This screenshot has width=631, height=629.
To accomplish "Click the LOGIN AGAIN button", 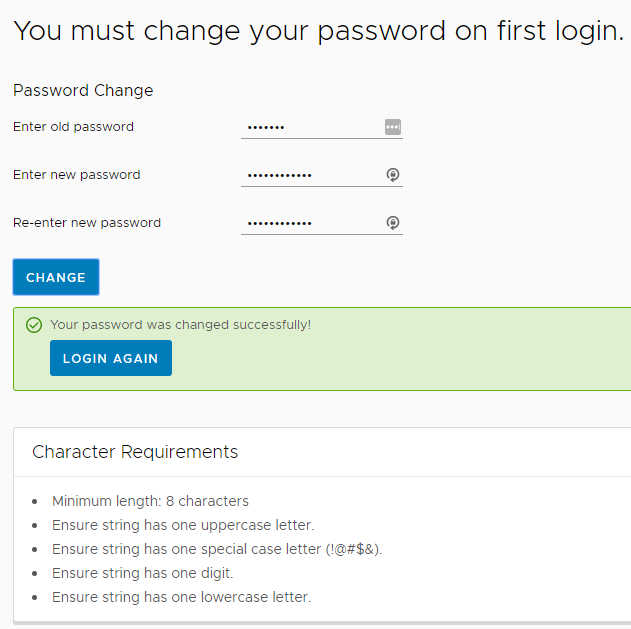I will [x=111, y=358].
